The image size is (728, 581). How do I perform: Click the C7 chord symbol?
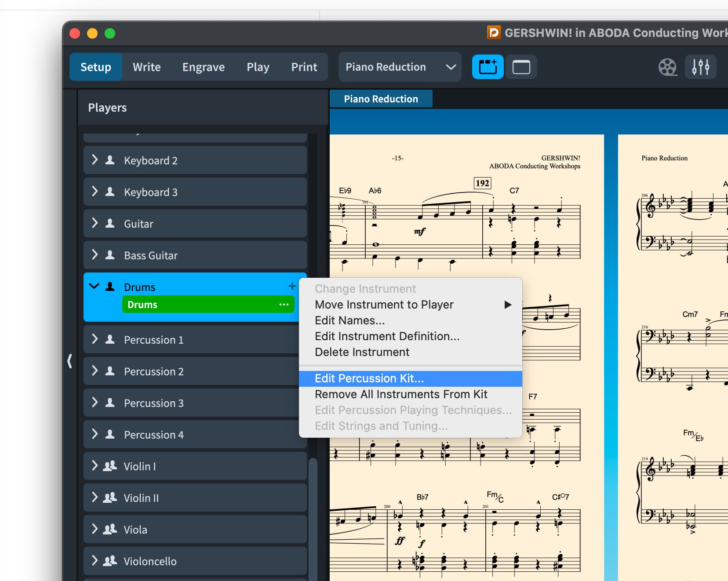coord(514,191)
